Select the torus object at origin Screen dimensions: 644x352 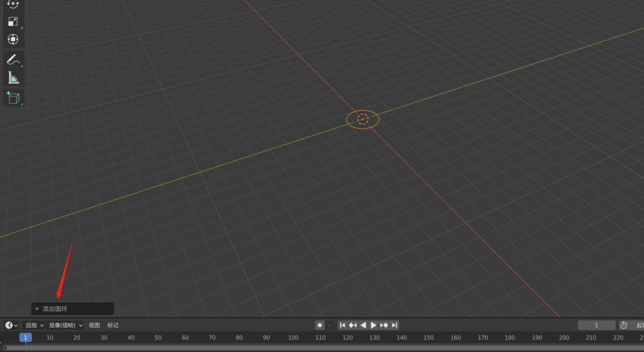click(x=363, y=119)
